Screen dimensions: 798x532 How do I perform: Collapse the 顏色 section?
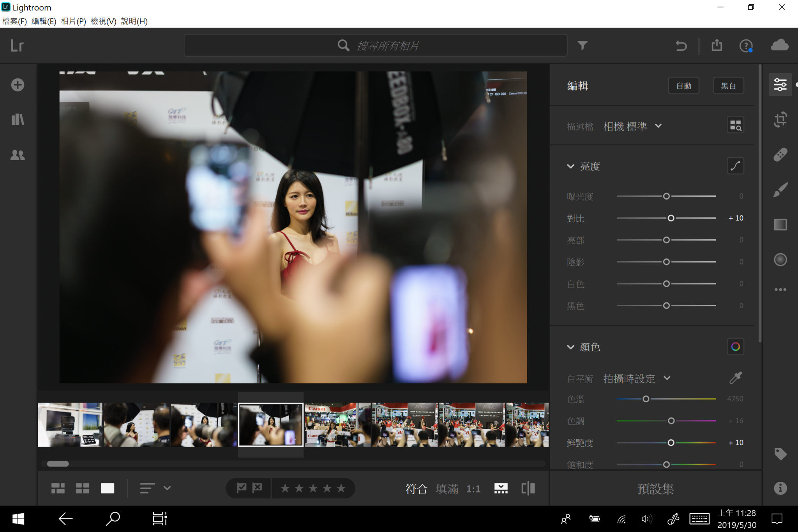pyautogui.click(x=570, y=347)
